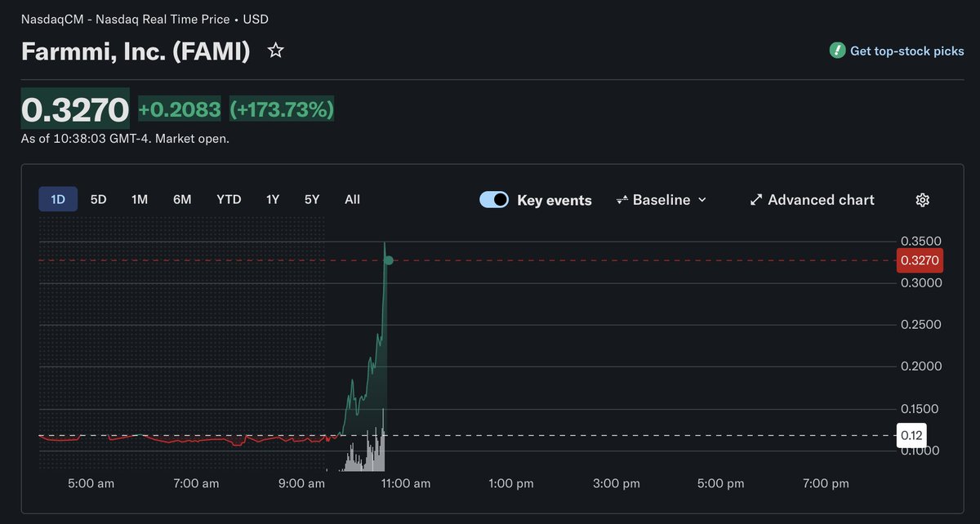
Task: Click the 9:00 am time axis label
Action: [301, 484]
